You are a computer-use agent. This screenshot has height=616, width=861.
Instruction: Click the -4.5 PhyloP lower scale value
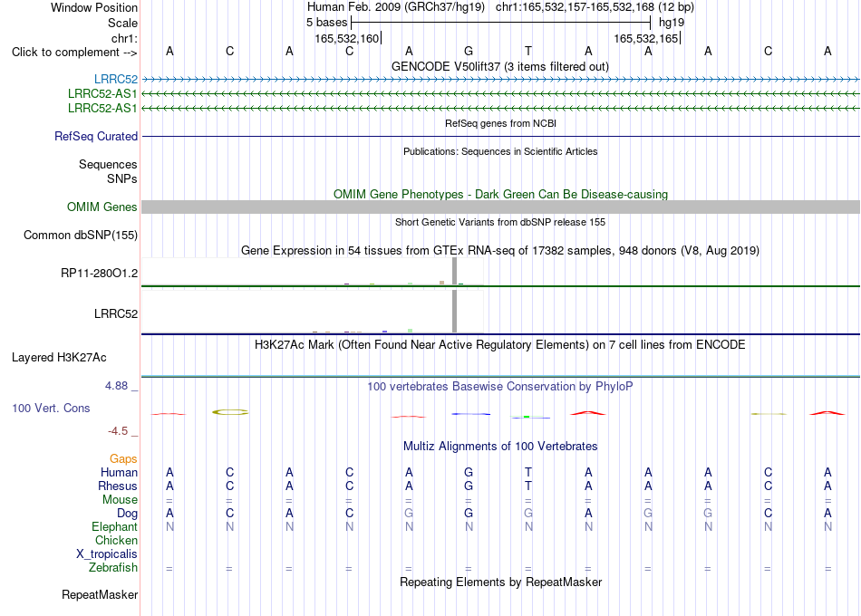118,431
